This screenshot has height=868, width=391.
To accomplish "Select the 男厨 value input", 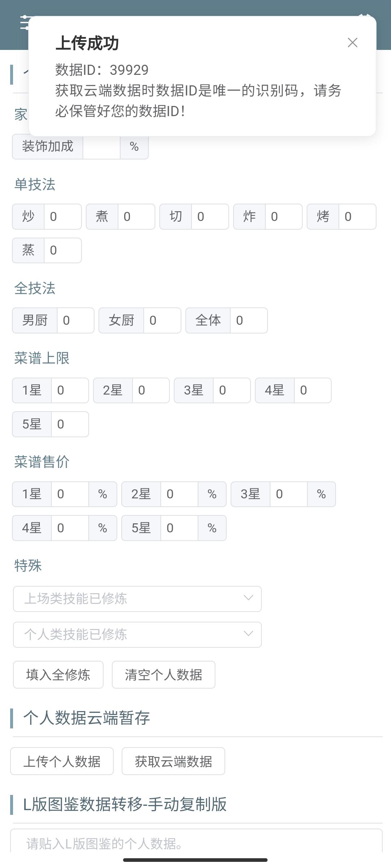I will click(x=75, y=320).
